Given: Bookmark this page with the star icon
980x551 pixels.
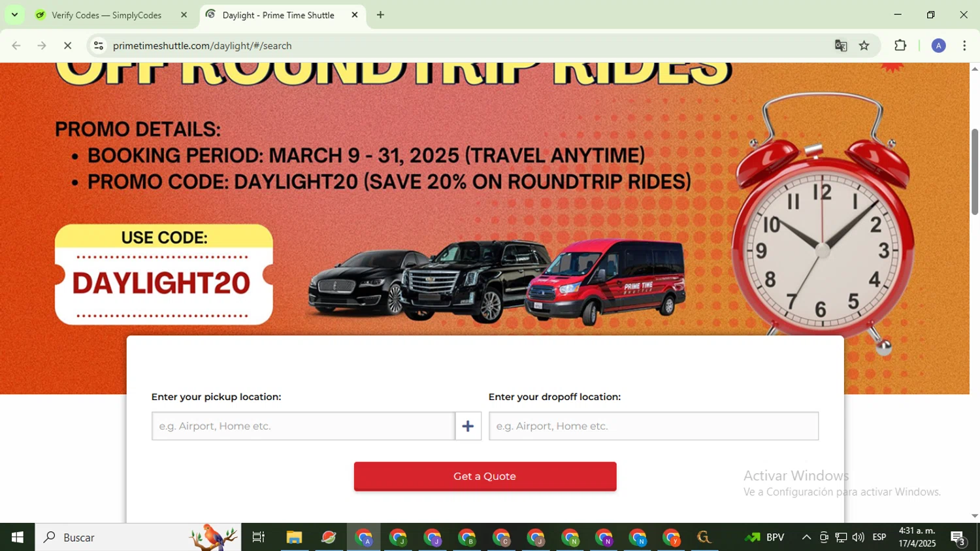Looking at the screenshot, I should tap(864, 46).
